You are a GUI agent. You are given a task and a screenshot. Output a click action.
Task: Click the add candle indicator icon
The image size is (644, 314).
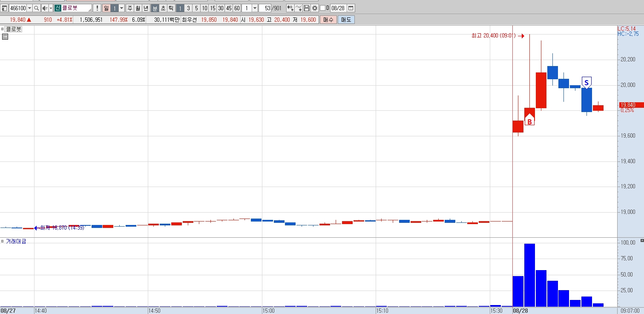[290, 8]
